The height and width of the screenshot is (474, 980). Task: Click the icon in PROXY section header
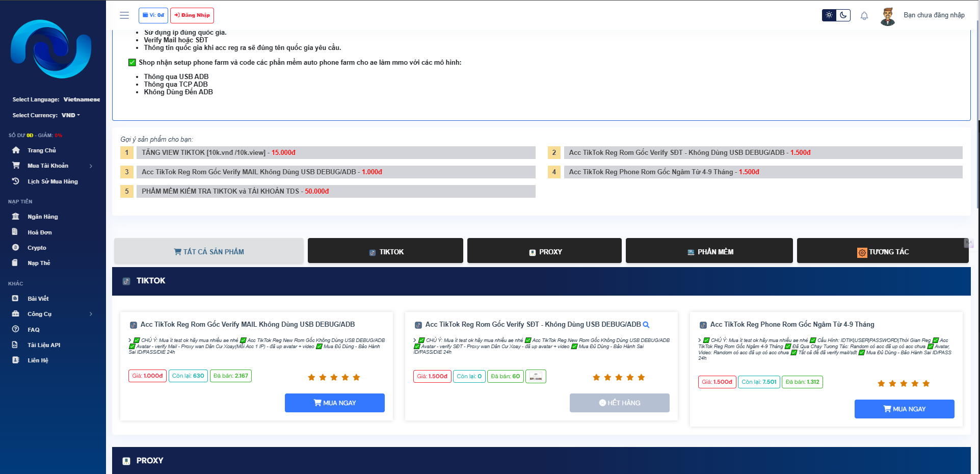point(126,461)
